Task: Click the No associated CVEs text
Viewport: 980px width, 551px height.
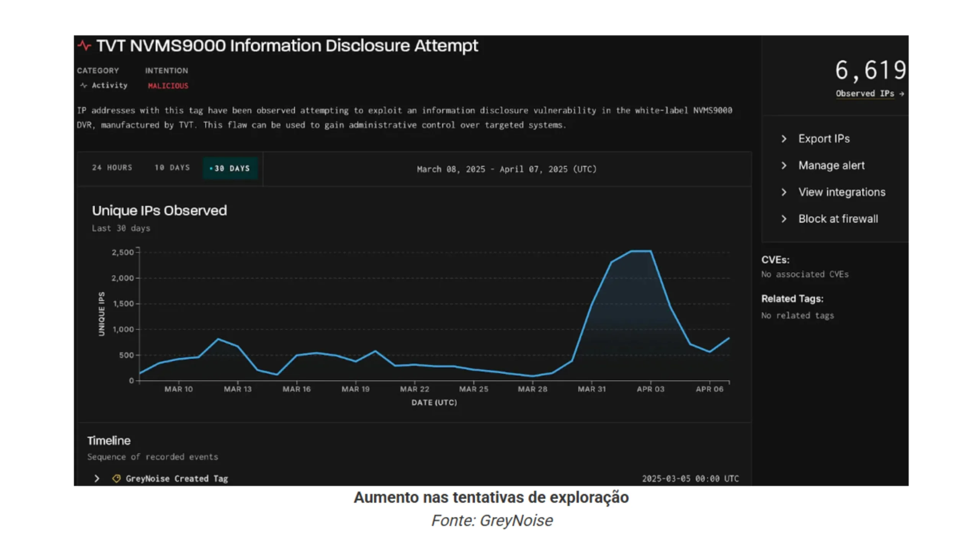Action: tap(805, 274)
